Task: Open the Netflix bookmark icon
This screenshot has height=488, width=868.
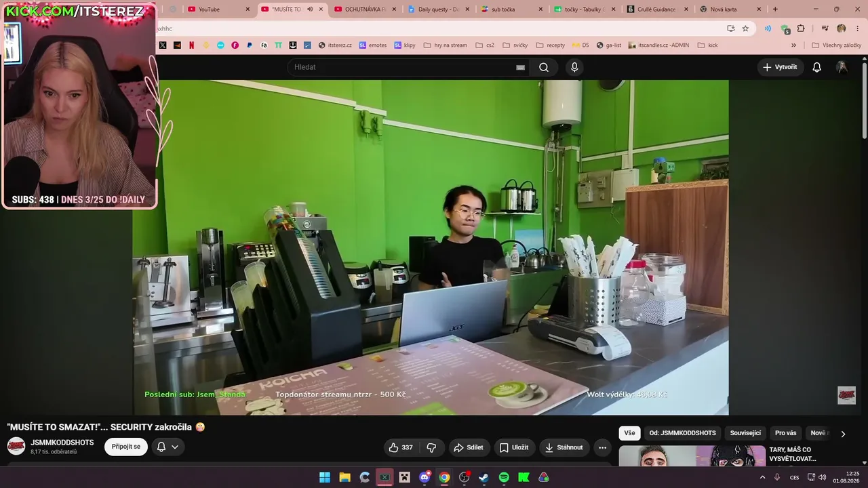Action: tap(192, 45)
